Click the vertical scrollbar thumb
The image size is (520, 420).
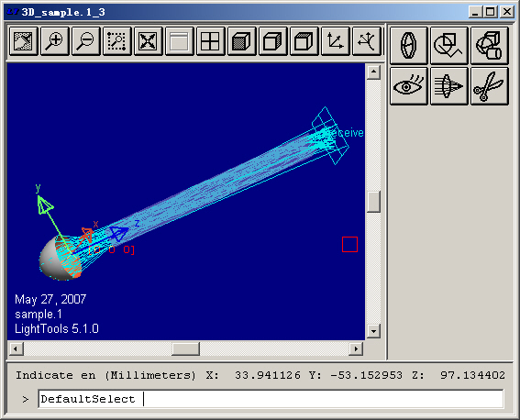(373, 202)
